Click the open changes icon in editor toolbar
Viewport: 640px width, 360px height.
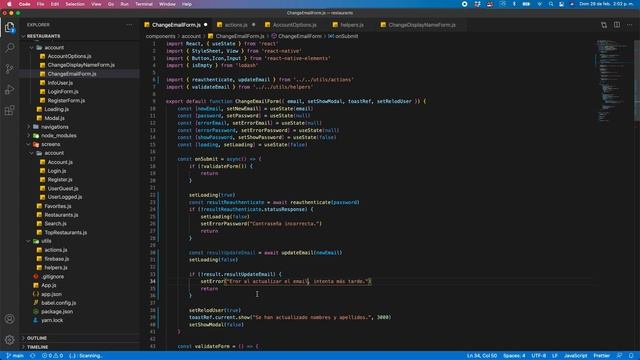[604, 25]
